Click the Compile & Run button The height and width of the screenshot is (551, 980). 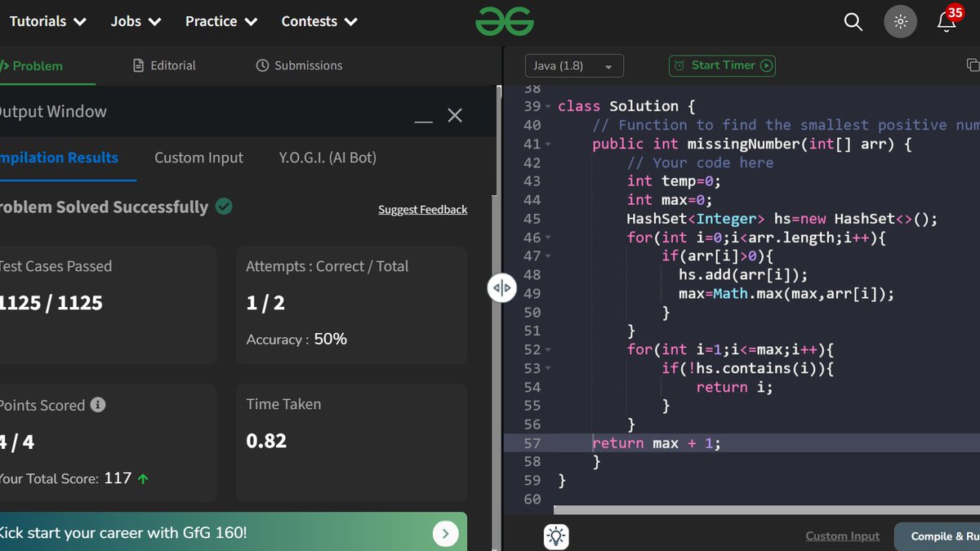(938, 536)
